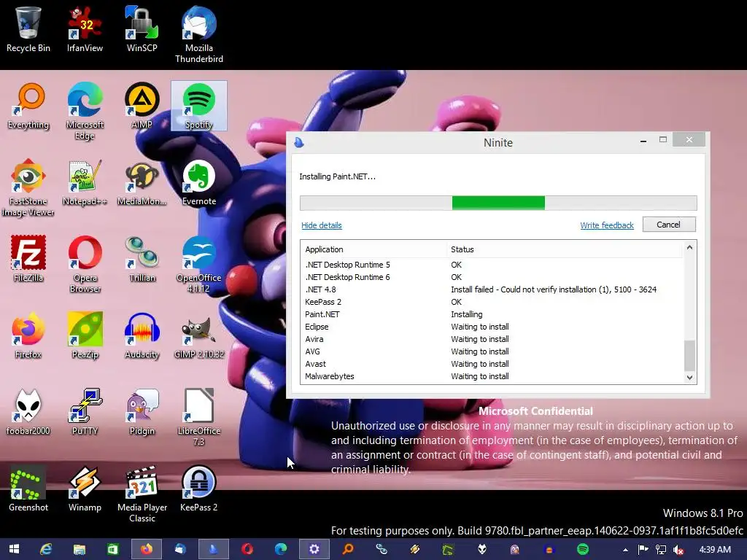The height and width of the screenshot is (560, 747).
Task: Select the Audacity desktop shortcut
Action: 142,336
